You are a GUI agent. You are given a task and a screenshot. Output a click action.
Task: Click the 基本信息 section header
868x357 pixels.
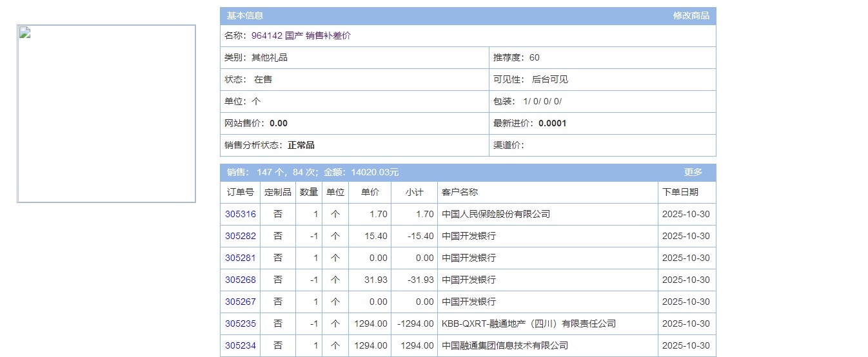245,15
